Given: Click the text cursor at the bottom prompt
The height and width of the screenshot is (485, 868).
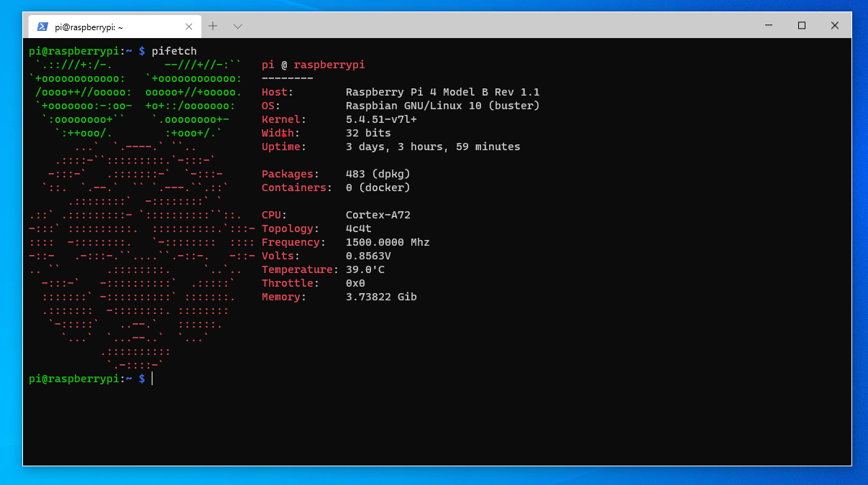Looking at the screenshot, I should click(152, 379).
